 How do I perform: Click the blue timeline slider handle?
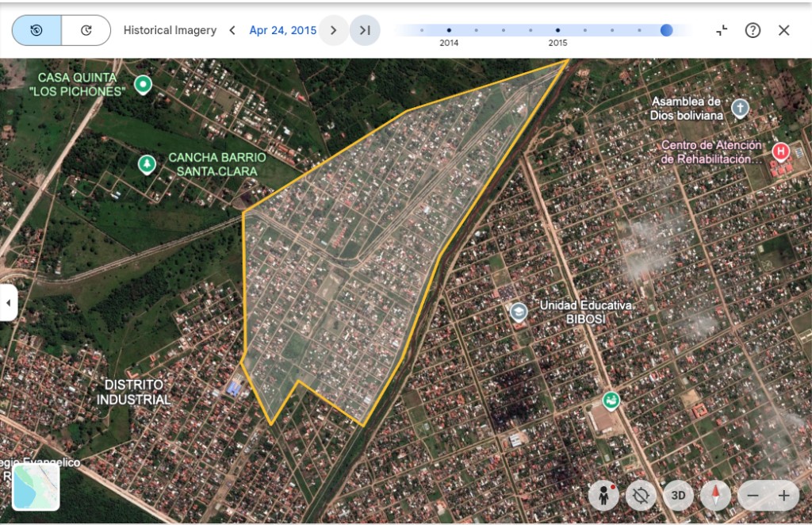pos(666,30)
